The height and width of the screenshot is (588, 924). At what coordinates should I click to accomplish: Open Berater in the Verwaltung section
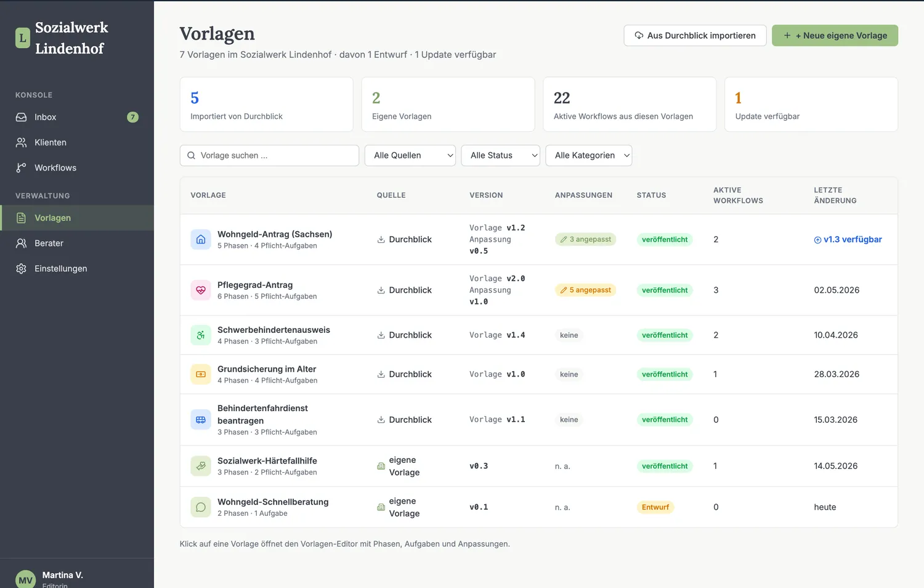[77, 243]
